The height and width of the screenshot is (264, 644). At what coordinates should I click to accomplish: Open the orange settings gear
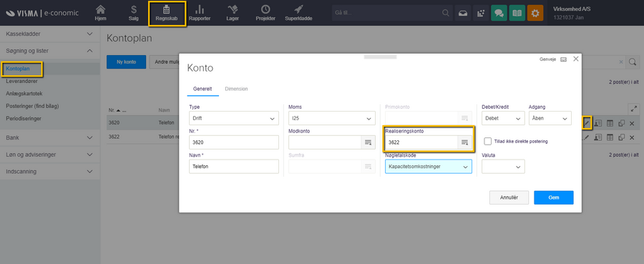535,13
